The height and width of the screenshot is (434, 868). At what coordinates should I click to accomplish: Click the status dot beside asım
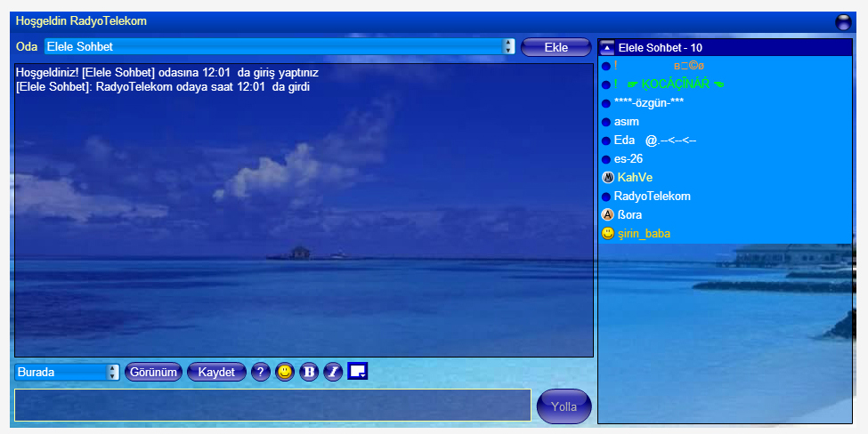[x=606, y=122]
